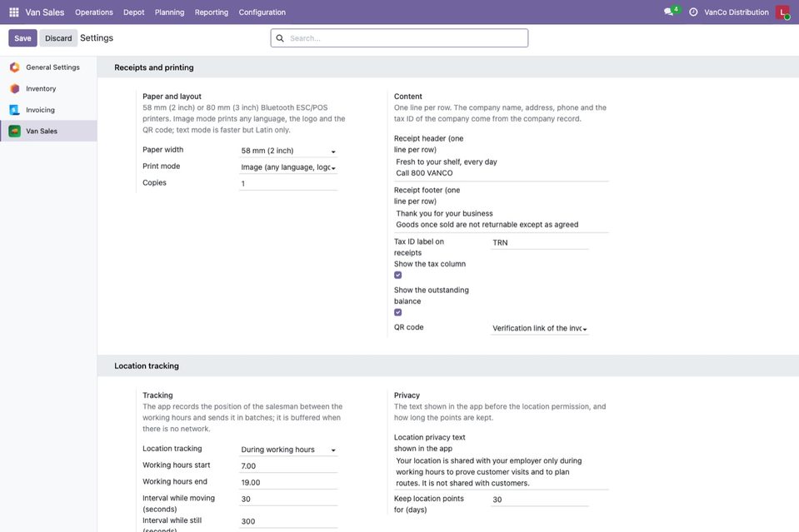The height and width of the screenshot is (532, 799).
Task: Select Invoicing in the sidebar
Action: 48,110
